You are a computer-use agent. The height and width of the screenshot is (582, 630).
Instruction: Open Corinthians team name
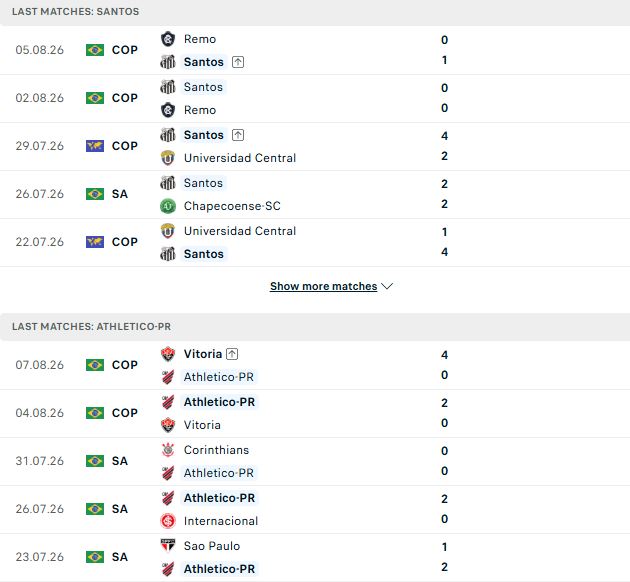[x=217, y=450]
